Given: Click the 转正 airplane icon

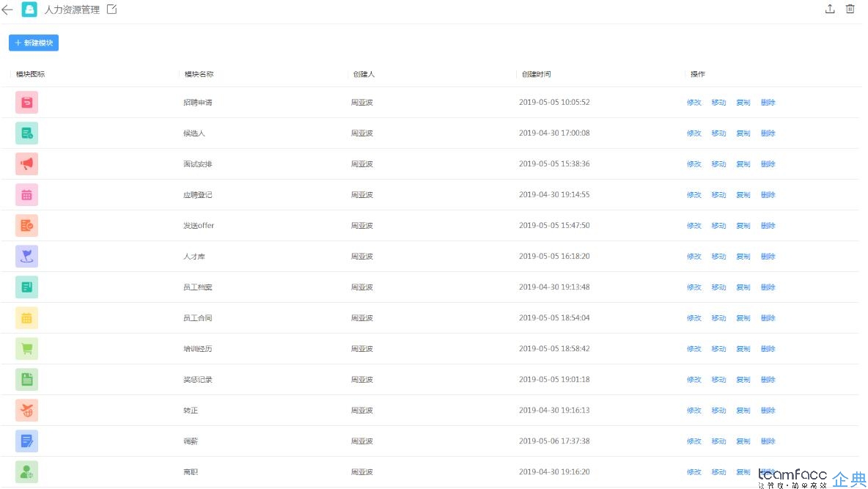Looking at the screenshot, I should (x=26, y=411).
